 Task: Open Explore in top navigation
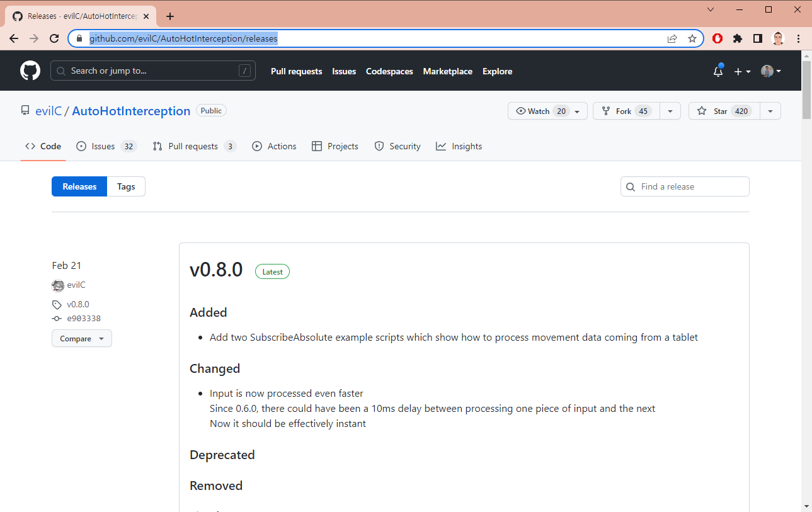pos(497,71)
